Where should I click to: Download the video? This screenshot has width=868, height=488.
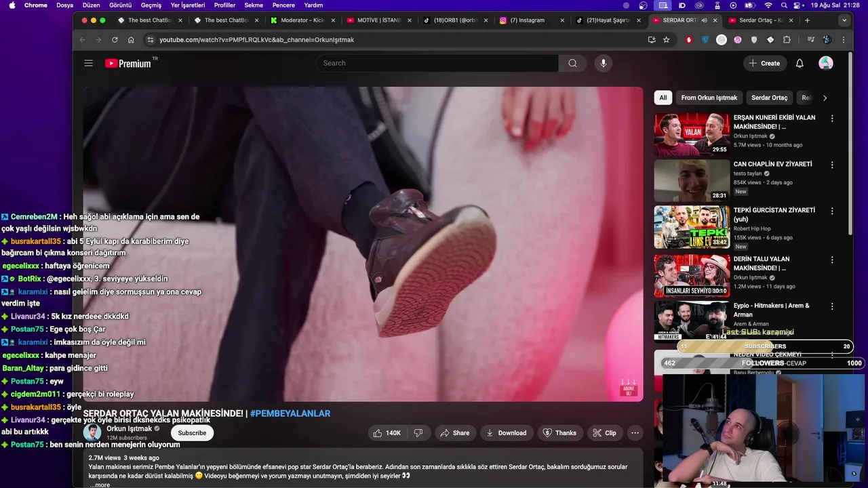[507, 432]
